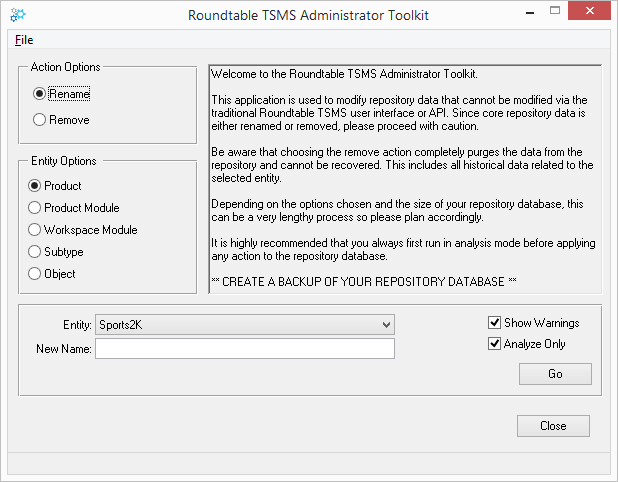This screenshot has height=482, width=618.
Task: Expand the Entity dropdown arrow
Action: pos(386,325)
